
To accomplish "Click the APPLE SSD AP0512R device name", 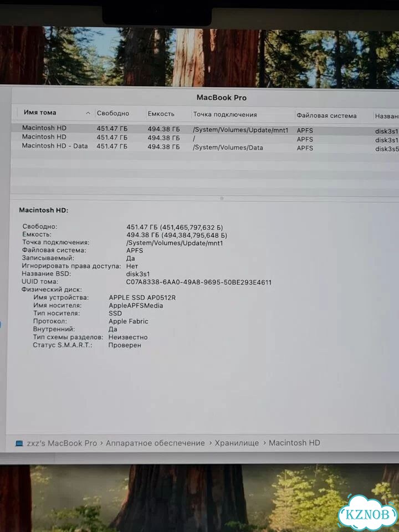I will point(142,298).
